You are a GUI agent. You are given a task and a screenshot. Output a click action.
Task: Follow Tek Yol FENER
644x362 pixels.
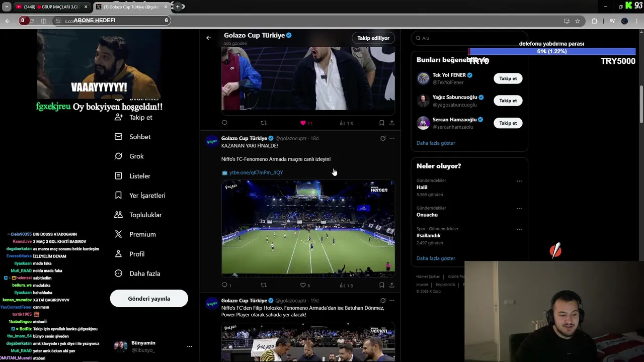pos(508,78)
